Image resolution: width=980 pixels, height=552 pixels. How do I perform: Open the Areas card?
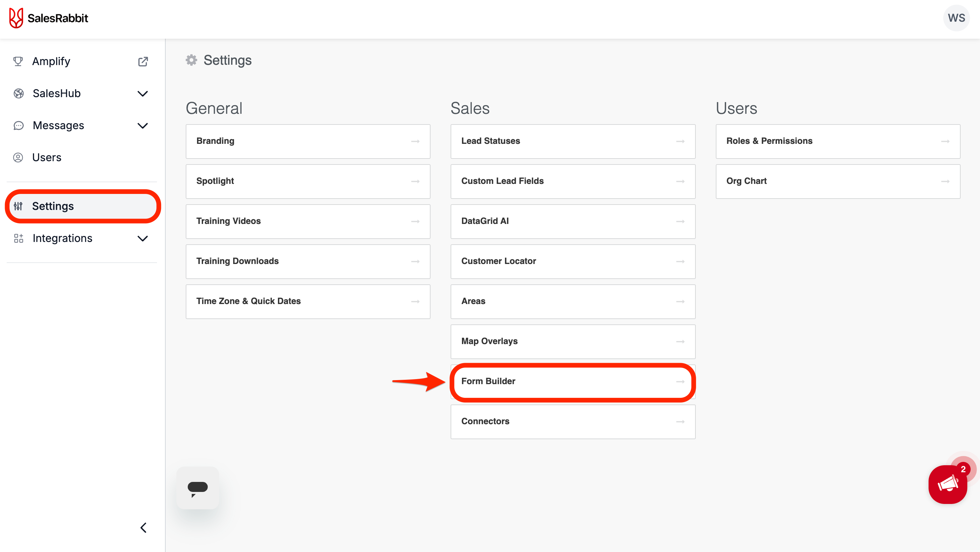(x=573, y=301)
